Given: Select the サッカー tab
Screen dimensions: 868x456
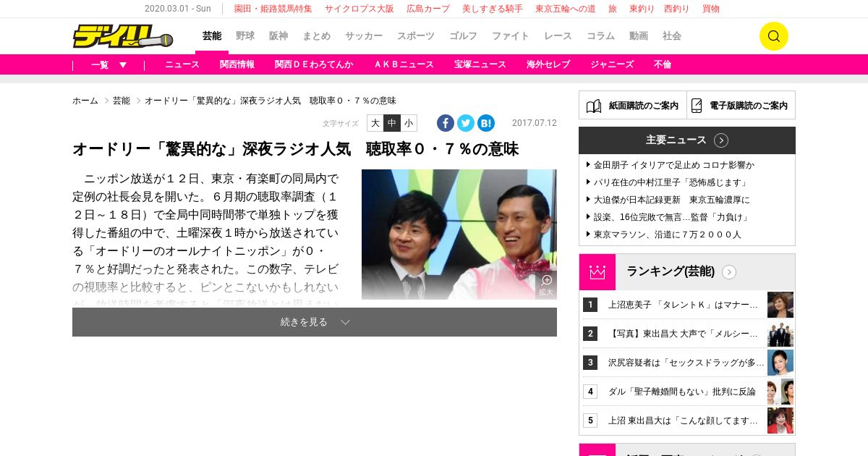Looking at the screenshot, I should tap(364, 36).
